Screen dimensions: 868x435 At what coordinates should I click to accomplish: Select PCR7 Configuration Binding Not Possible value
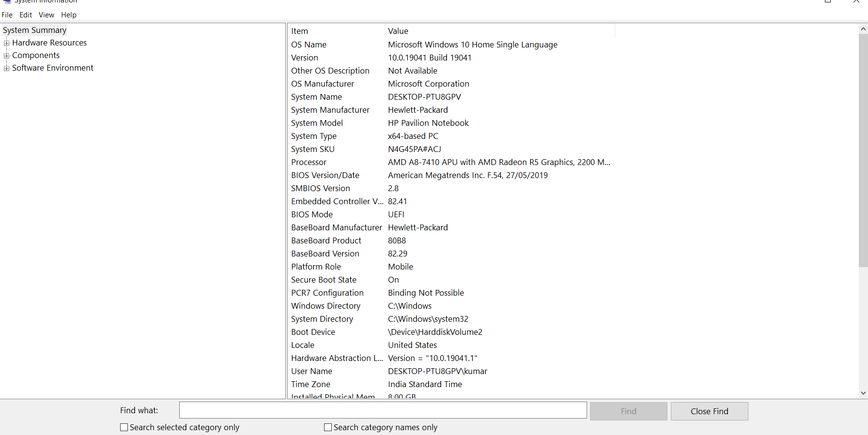426,293
